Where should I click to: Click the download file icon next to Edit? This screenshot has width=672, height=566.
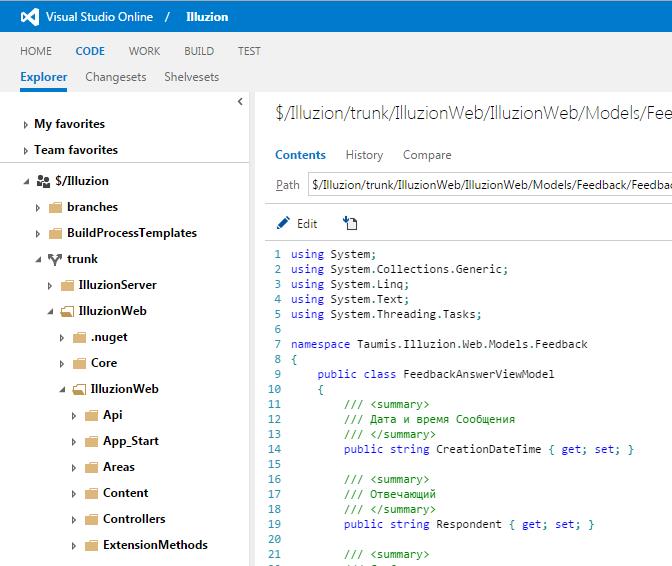[350, 223]
